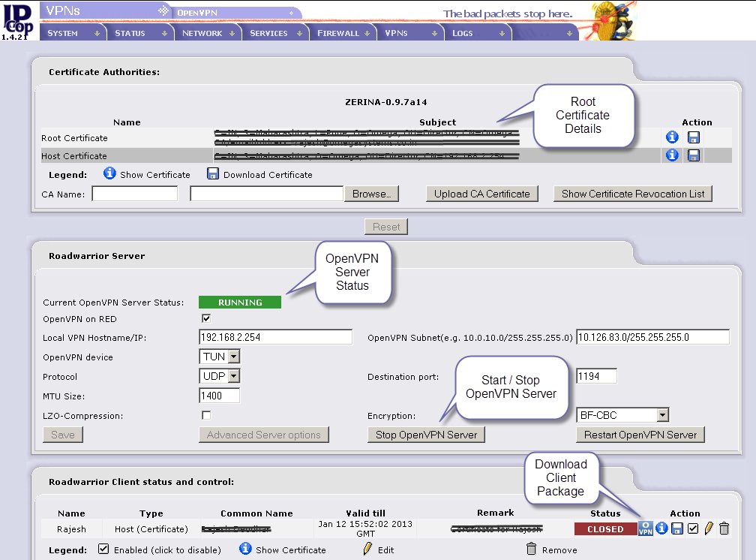Open the Protocol UDP dropdown

pos(219,376)
